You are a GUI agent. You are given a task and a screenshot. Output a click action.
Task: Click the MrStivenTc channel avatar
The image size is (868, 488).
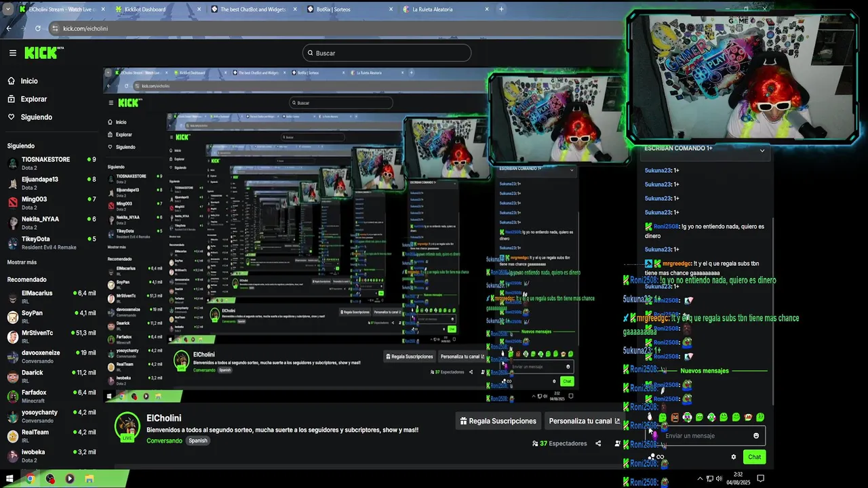click(12, 337)
